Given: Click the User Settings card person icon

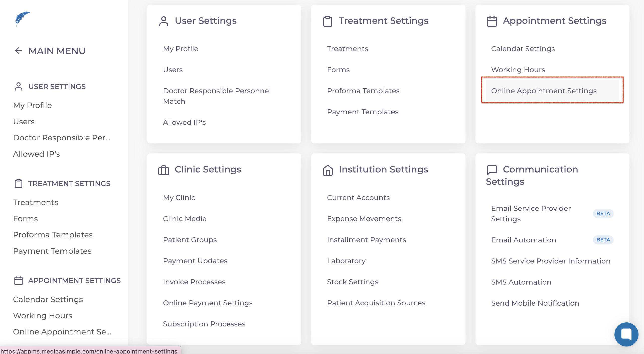Looking at the screenshot, I should [x=164, y=21].
